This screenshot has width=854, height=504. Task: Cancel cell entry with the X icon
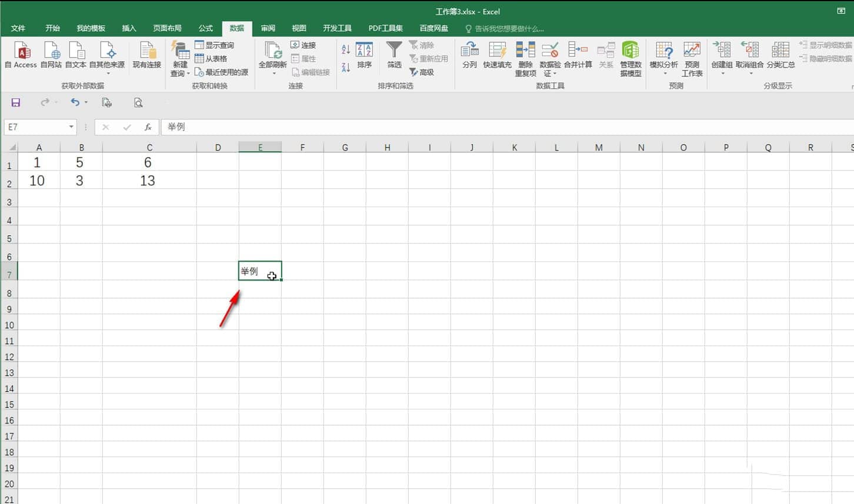(105, 127)
